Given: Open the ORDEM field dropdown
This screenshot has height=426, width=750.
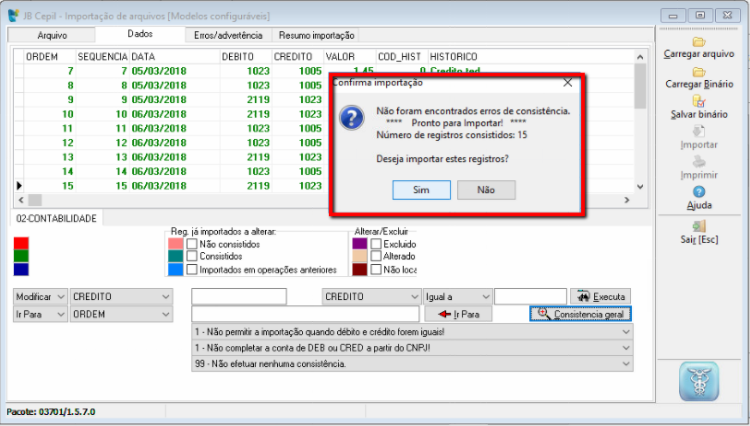Looking at the screenshot, I should point(120,314).
